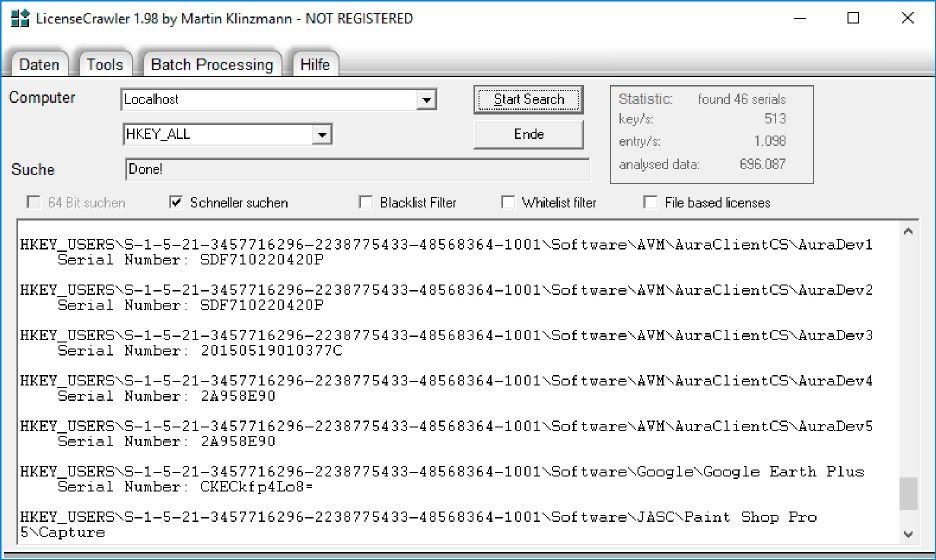This screenshot has width=936, height=560.
Task: Click the key/s value 513
Action: (x=775, y=119)
